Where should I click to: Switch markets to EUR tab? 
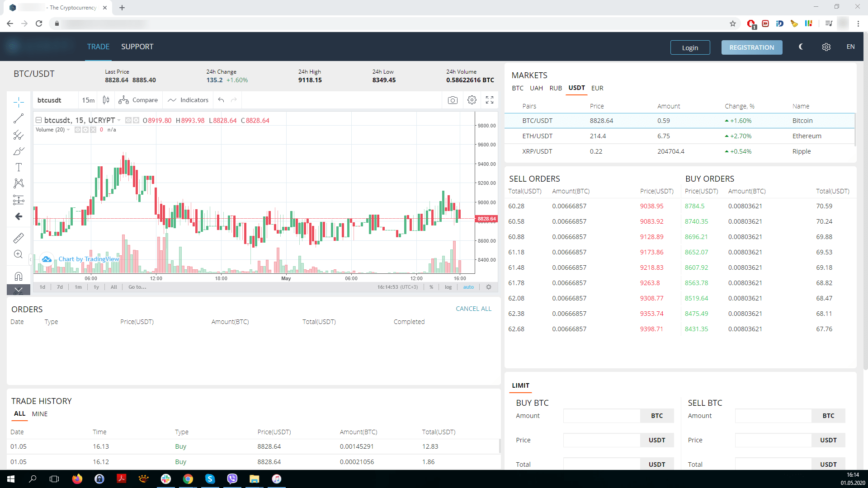(x=597, y=88)
